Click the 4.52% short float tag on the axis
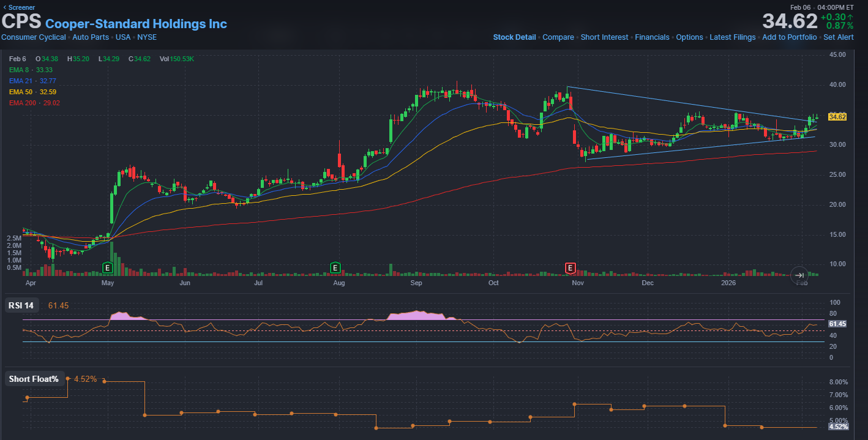 tap(838, 427)
